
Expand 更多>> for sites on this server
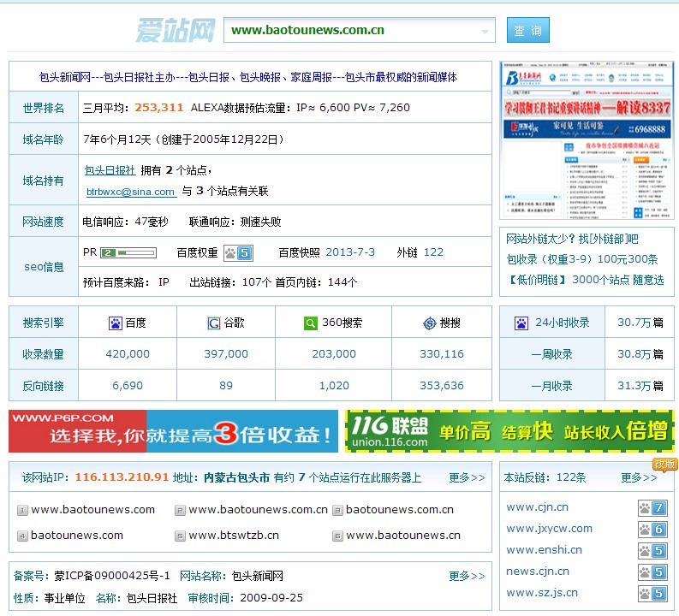tap(467, 477)
